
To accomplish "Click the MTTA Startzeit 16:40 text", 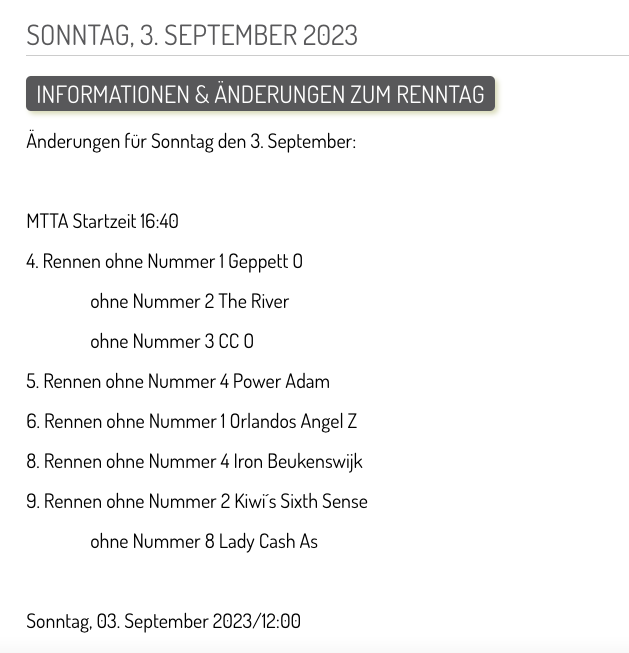I will click(102, 221).
